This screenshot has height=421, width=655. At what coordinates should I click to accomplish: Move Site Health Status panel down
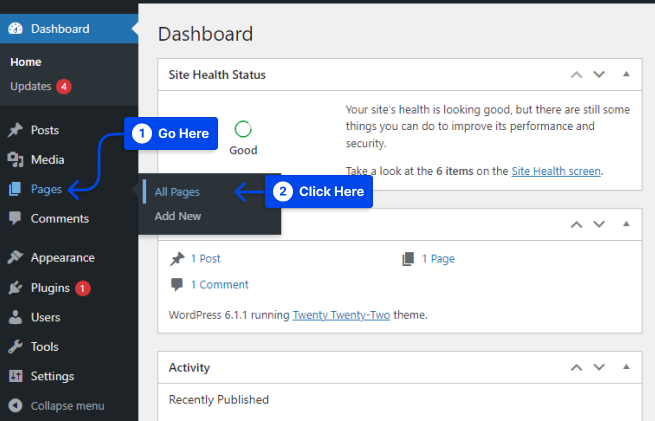(599, 75)
